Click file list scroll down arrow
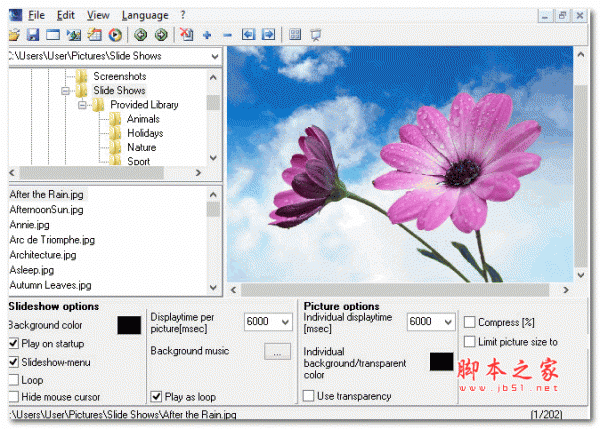600x429 pixels. (x=213, y=287)
